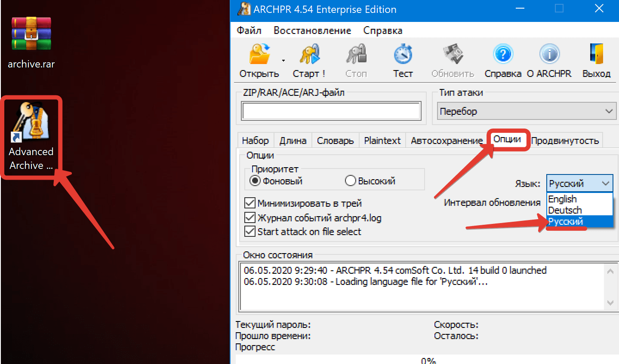This screenshot has height=364, width=619.
Task: Switch to the Набор tab
Action: [256, 141]
